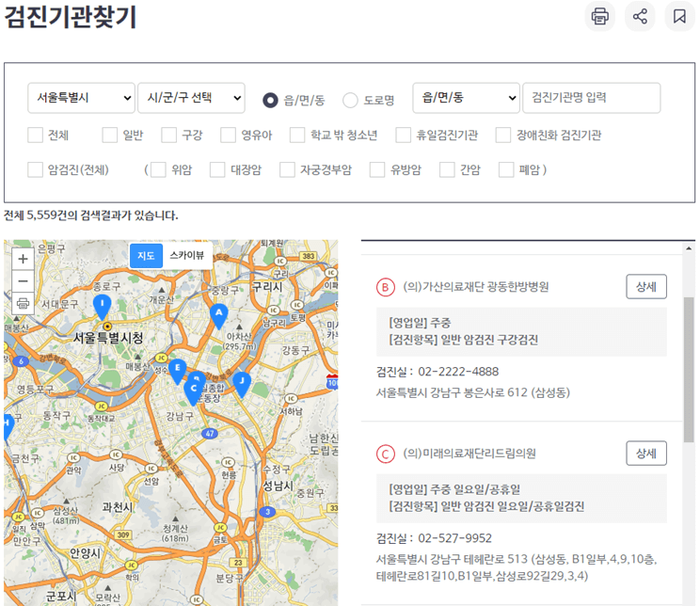Switch map to 스카이뷰 view

coord(187,255)
